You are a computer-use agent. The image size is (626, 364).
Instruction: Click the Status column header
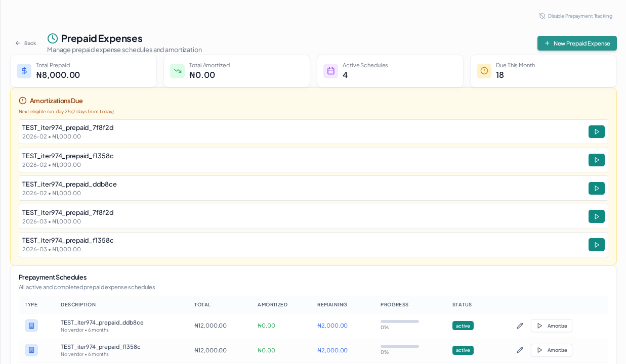[462, 304]
